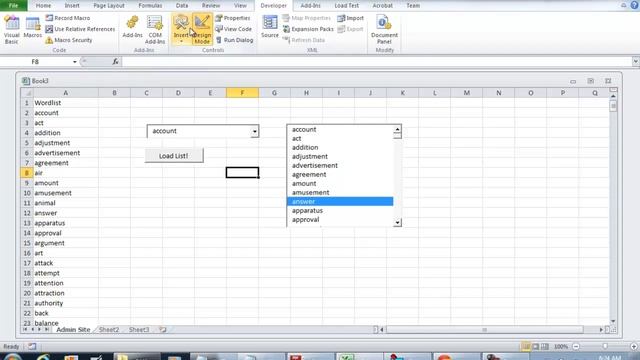Image resolution: width=640 pixels, height=360 pixels.
Task: Open Excel Help question mark
Action: [x=635, y=5]
